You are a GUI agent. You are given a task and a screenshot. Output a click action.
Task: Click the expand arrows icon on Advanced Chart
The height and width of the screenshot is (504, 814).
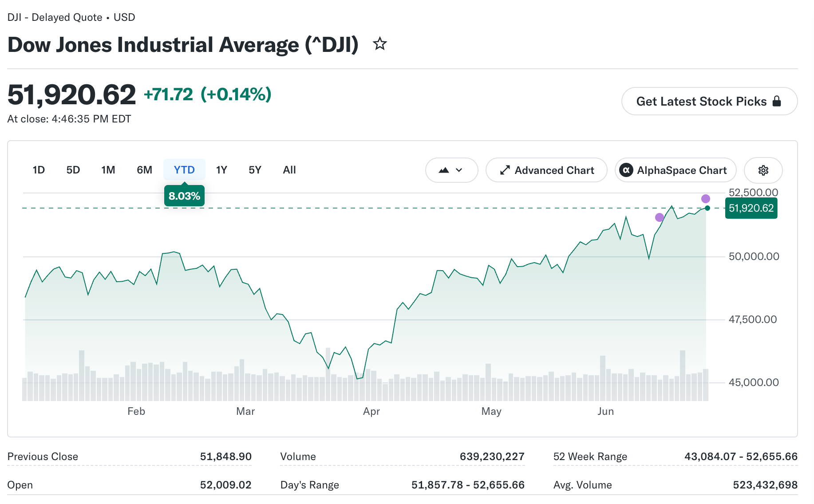point(505,170)
